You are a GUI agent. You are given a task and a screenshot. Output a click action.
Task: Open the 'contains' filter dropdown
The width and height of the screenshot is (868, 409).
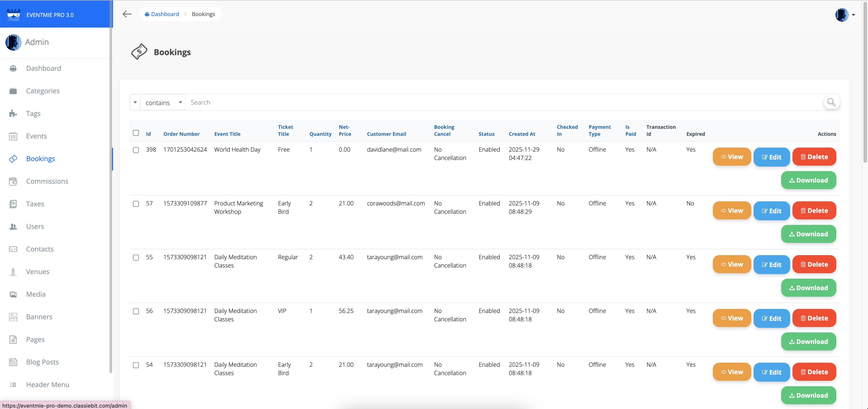[163, 102]
